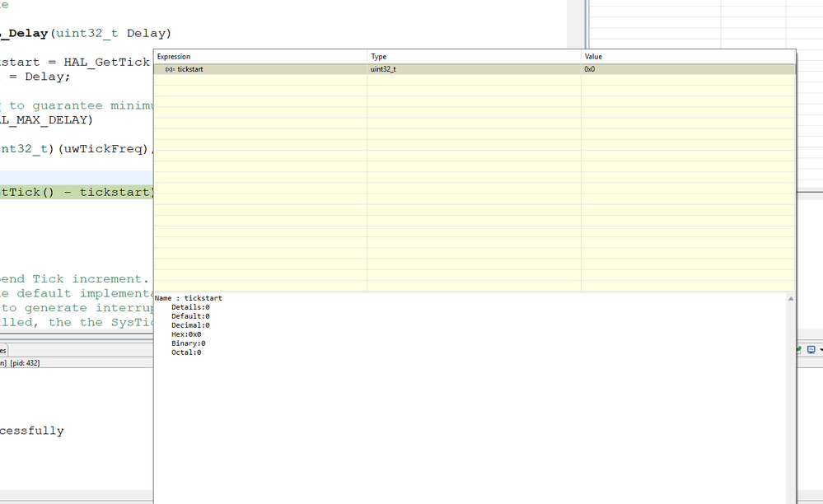This screenshot has width=823, height=504.
Task: Click the Default:0 detail line
Action: click(190, 316)
